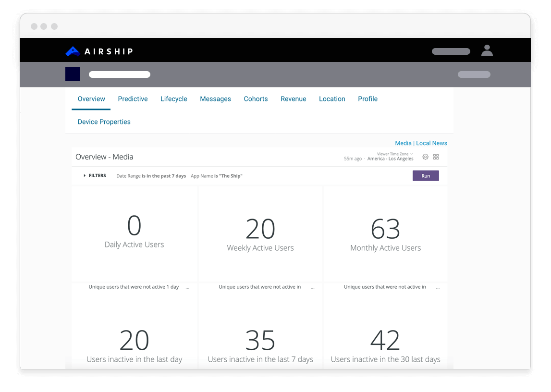Viewport: 551px width, 392px height.
Task: Click the dark blue app thumbnail square
Action: (73, 74)
